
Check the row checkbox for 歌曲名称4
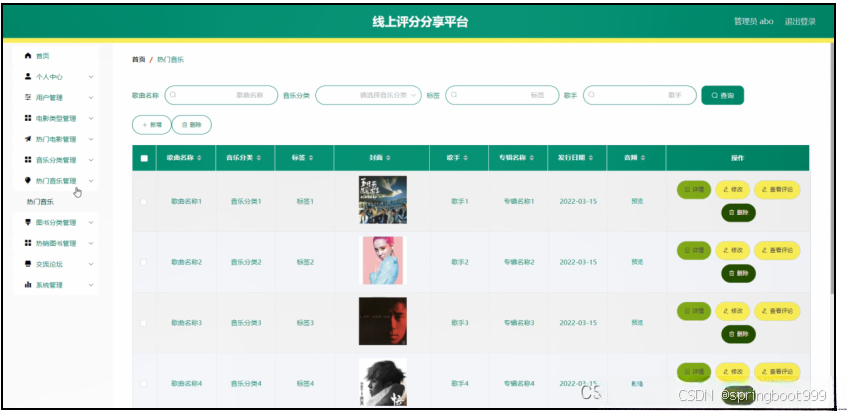144,383
